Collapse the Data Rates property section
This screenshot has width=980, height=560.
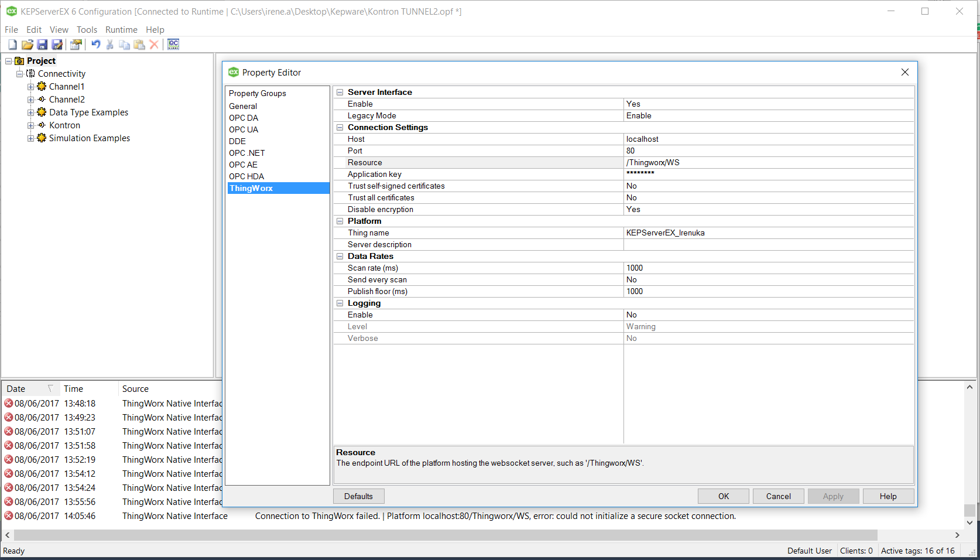[340, 257]
